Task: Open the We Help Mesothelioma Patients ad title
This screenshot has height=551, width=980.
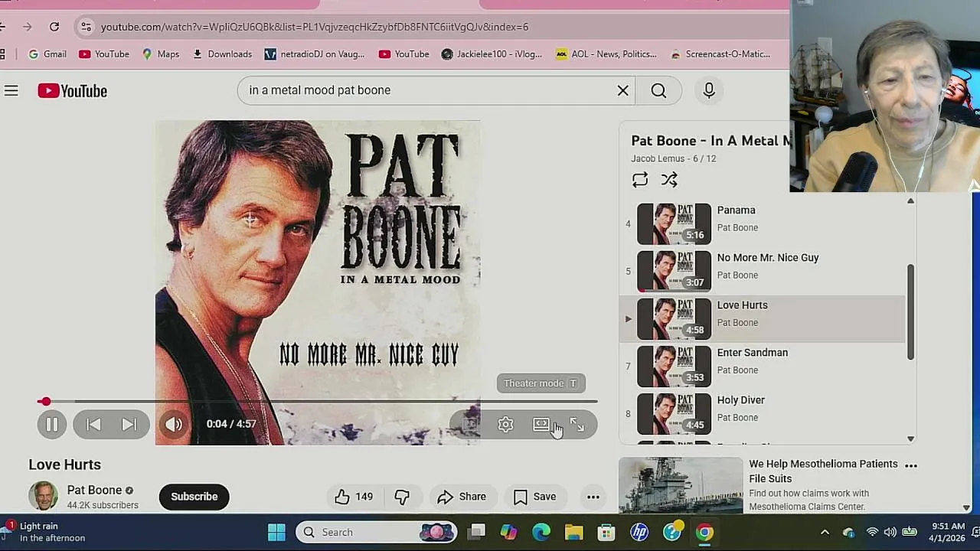Action: [823, 471]
